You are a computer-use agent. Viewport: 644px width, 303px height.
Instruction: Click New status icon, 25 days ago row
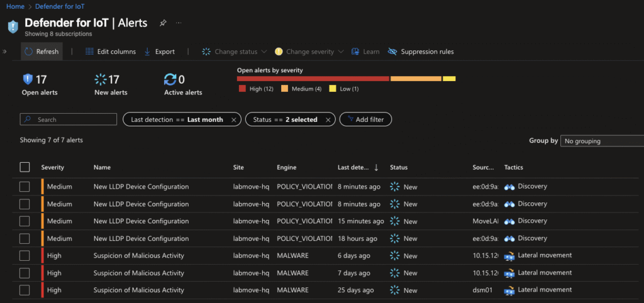pyautogui.click(x=395, y=290)
